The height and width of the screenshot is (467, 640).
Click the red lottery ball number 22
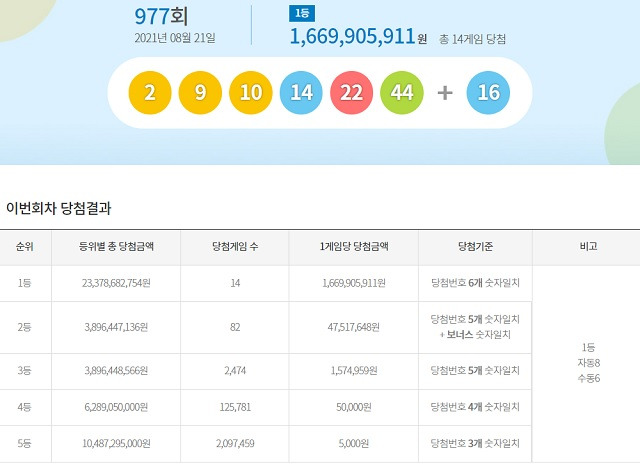coord(351,93)
